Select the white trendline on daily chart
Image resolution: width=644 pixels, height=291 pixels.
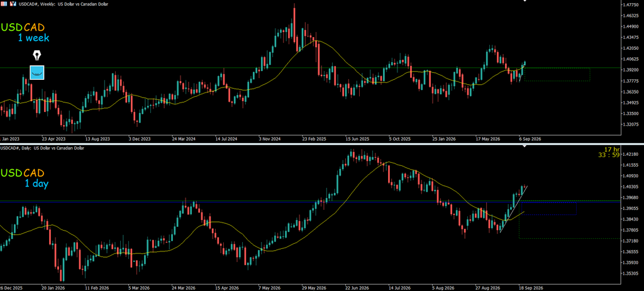(x=513, y=210)
